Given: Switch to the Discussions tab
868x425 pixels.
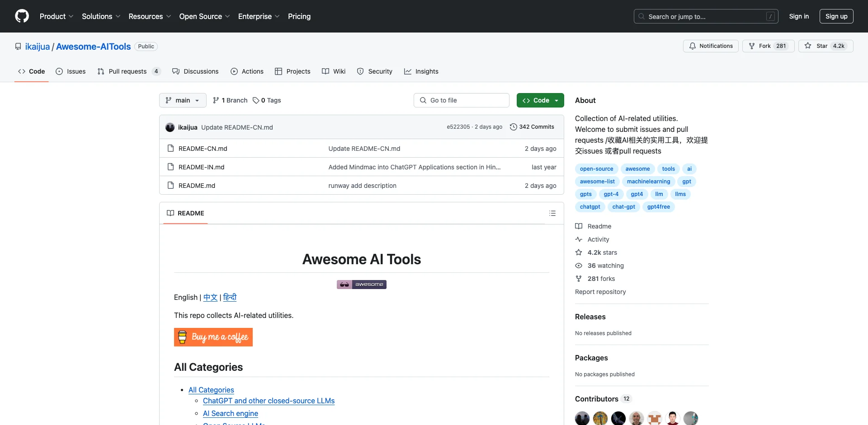Looking at the screenshot, I should (x=195, y=71).
